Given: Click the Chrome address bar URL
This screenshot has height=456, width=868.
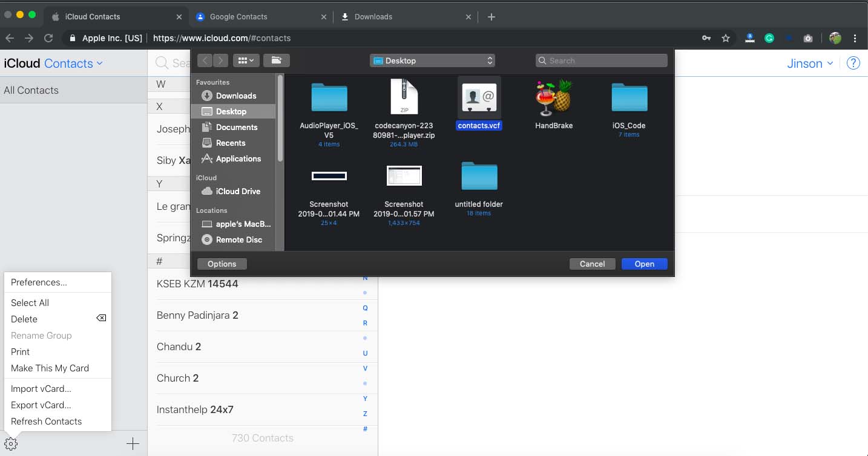Looking at the screenshot, I should coord(222,38).
